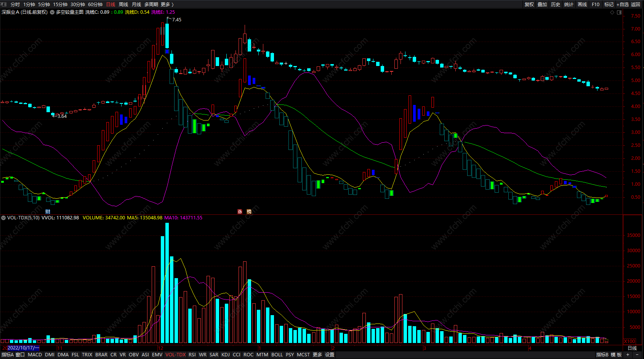This screenshot has width=644, height=359.
Task: Select the MTM indicator
Action: click(262, 355)
